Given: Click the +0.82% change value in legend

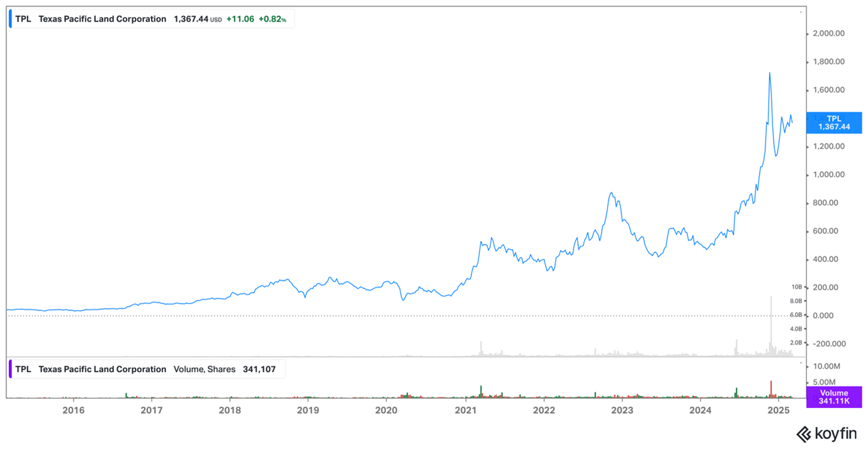Looking at the screenshot, I should point(272,19).
